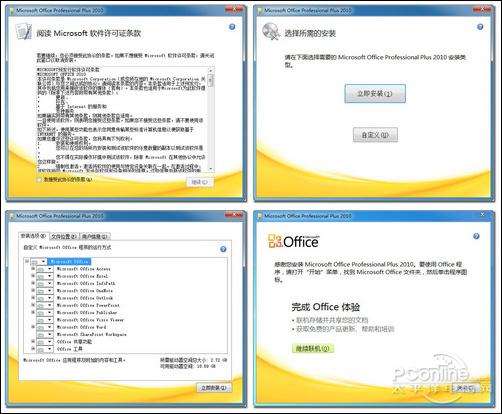The width and height of the screenshot is (502, 414).
Task: Expand Microsoft Office PowerPoint node
Action: coord(33,305)
